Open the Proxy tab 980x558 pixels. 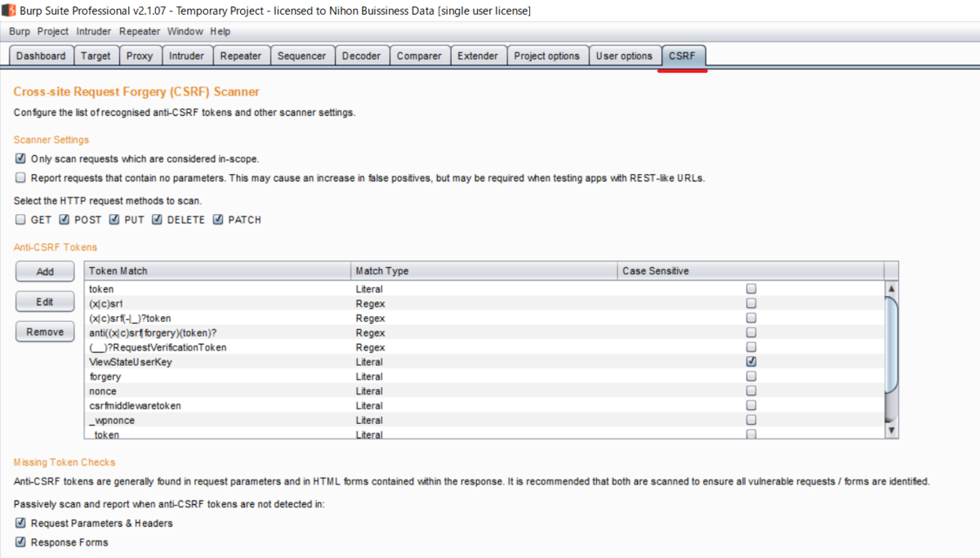click(140, 55)
